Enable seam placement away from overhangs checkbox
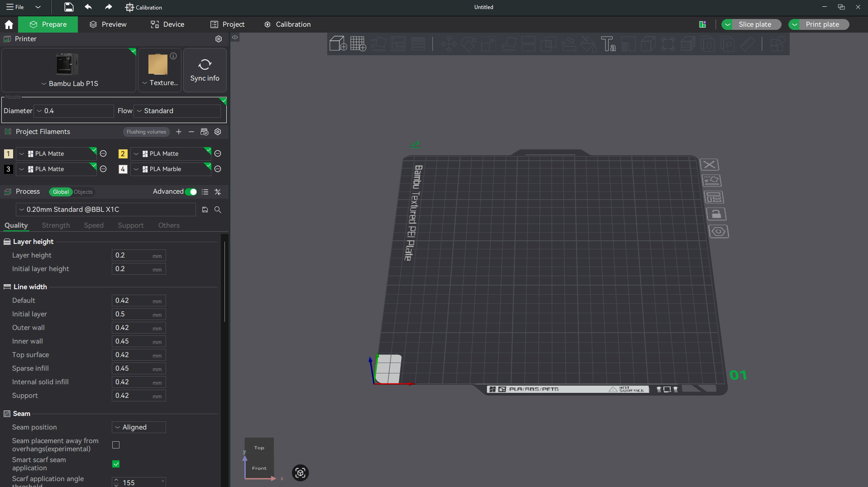Image resolution: width=868 pixels, height=487 pixels. coord(116,445)
